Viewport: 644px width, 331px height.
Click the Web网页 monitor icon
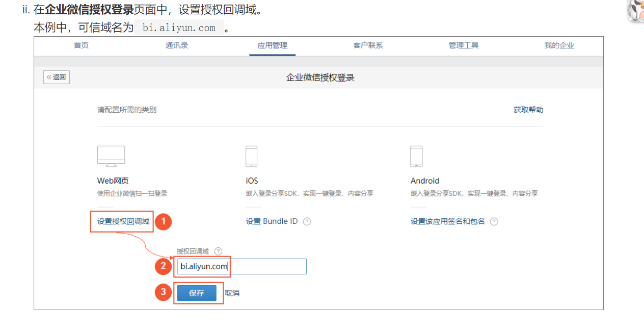click(111, 156)
